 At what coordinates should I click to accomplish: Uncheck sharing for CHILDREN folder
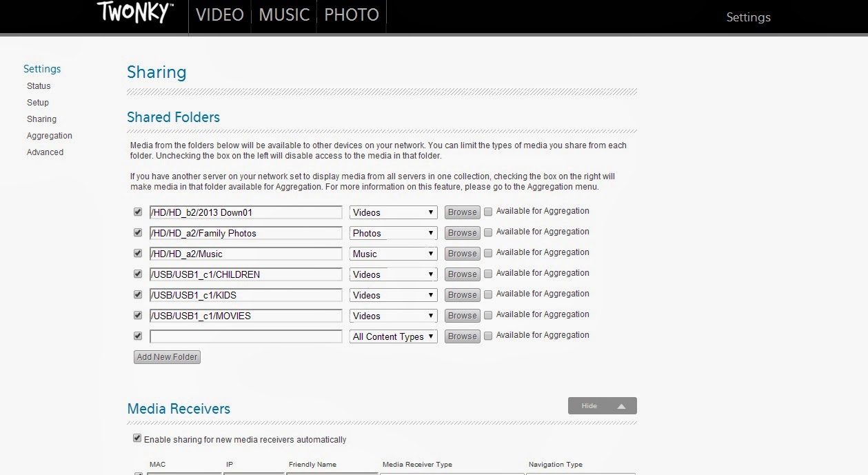pos(138,274)
